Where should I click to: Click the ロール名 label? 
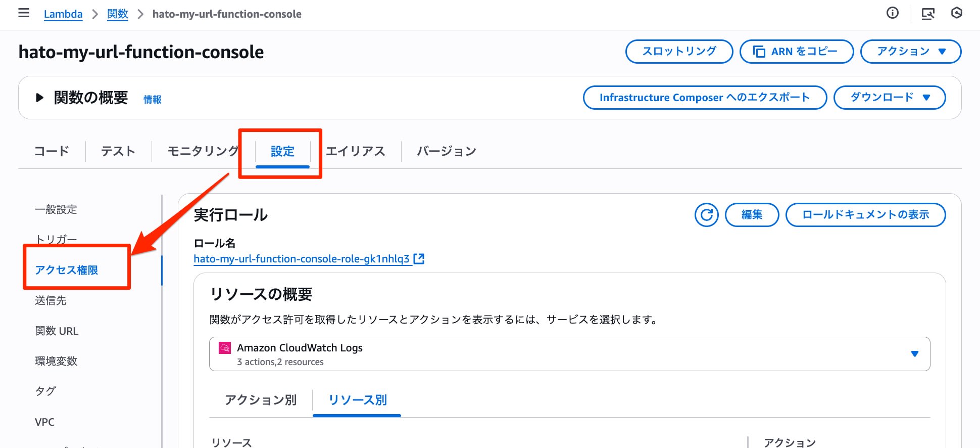click(215, 243)
